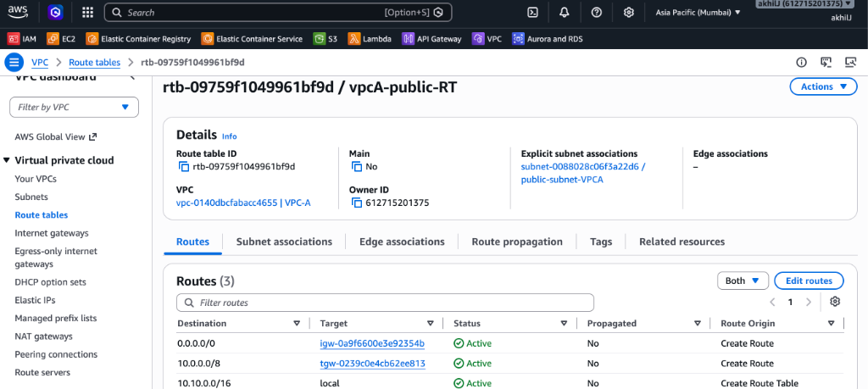Switch to the Subnet associations tab
This screenshot has height=389, width=868.
coord(284,242)
